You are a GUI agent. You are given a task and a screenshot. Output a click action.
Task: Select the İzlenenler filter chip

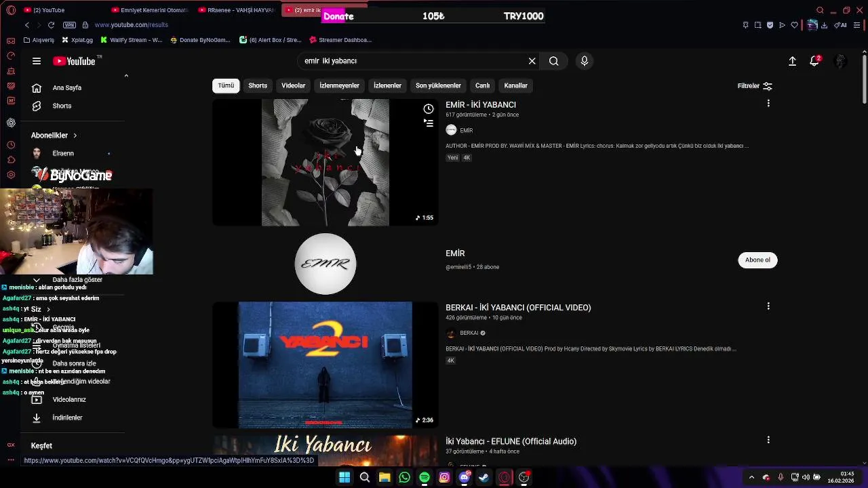pos(387,85)
